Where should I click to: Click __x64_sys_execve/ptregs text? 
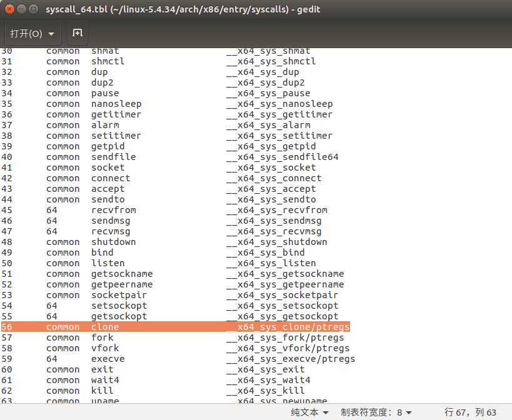pyautogui.click(x=291, y=359)
